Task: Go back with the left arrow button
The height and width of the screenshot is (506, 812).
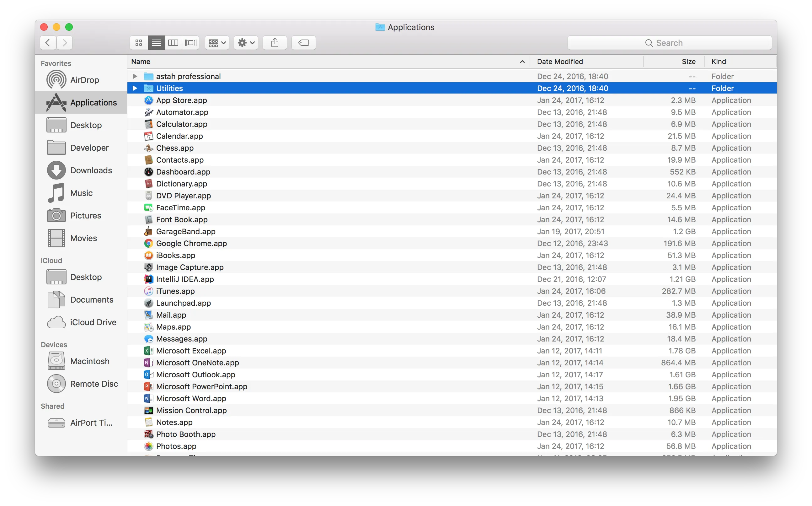Action: pos(48,42)
